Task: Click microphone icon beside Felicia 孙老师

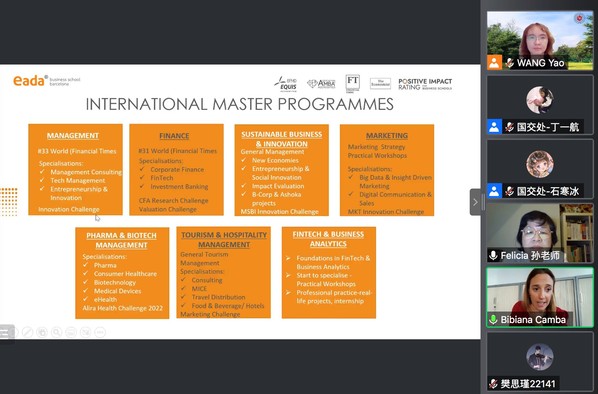Action: (x=493, y=255)
